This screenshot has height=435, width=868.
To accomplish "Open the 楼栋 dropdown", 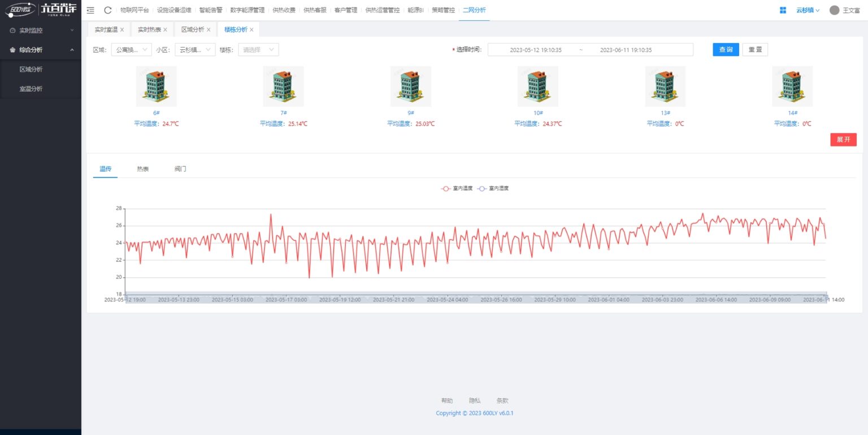I will pyautogui.click(x=258, y=50).
